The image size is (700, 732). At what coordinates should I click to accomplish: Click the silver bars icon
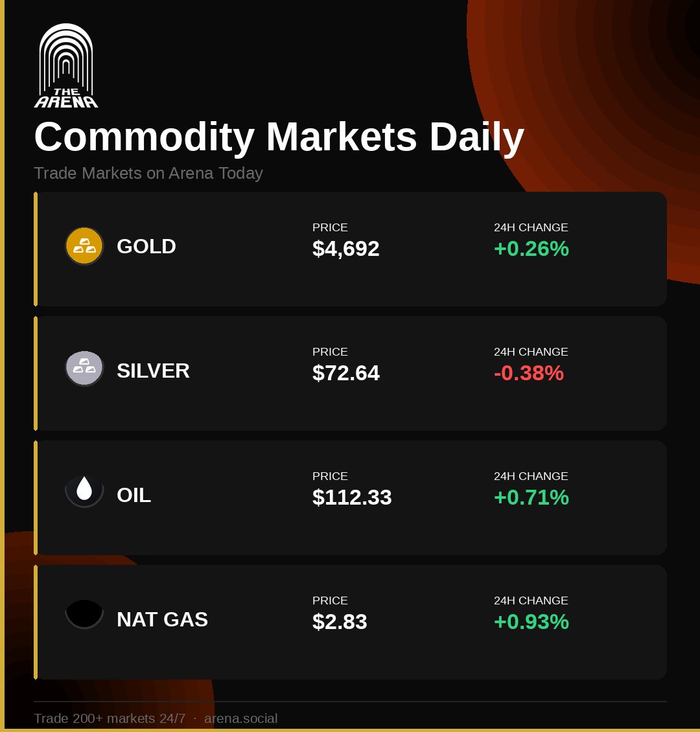tap(84, 368)
